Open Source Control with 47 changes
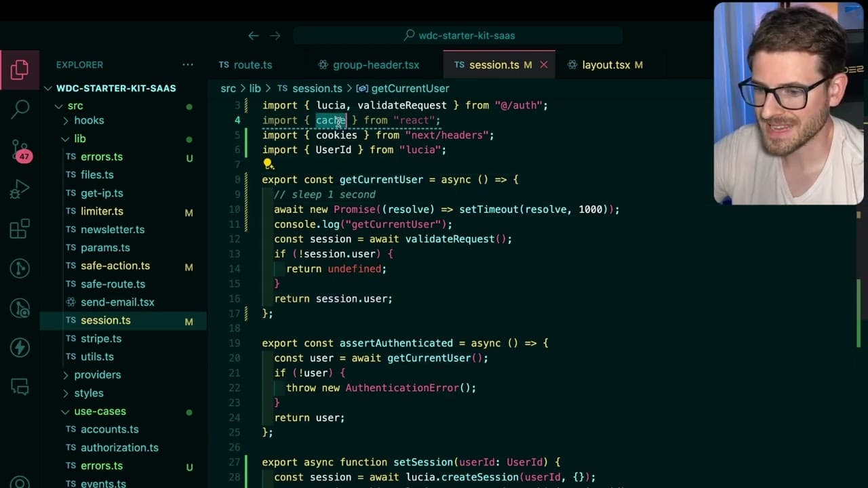 [x=20, y=150]
